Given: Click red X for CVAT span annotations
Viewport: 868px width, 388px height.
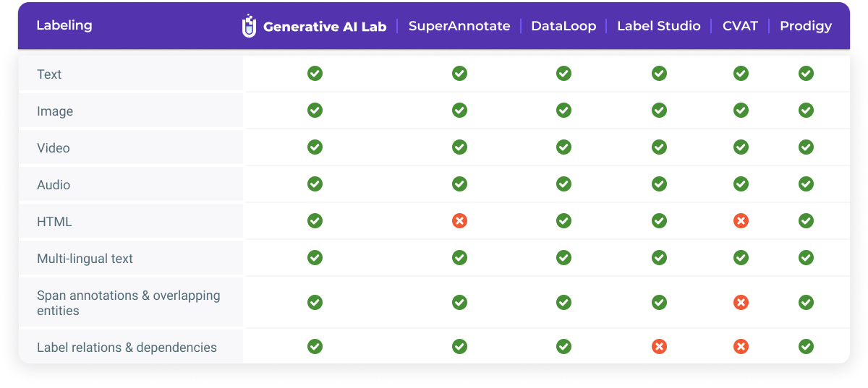Looking at the screenshot, I should 741,302.
